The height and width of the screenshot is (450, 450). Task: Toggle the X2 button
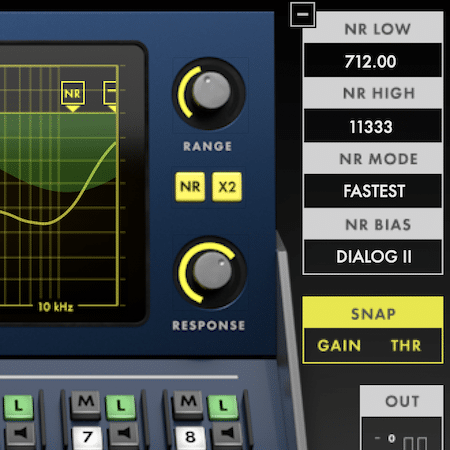pyautogui.click(x=227, y=187)
